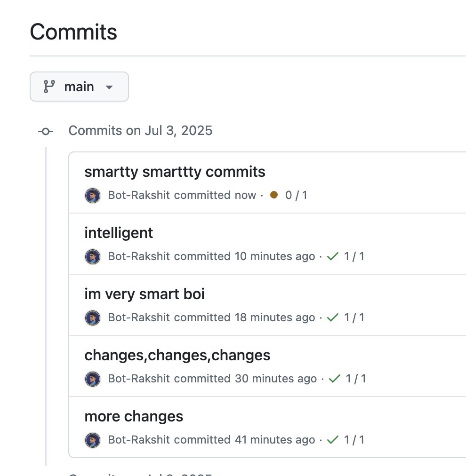Click the '1 / 1' checks status on 'changes,changes,changes'
466x476 pixels.
click(x=356, y=379)
